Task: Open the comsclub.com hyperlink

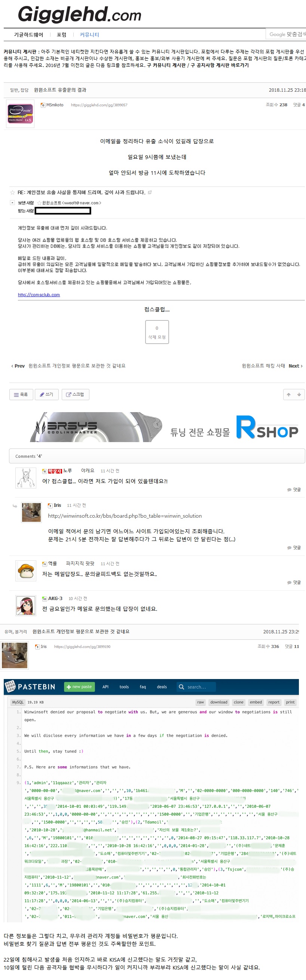Action: [39, 295]
